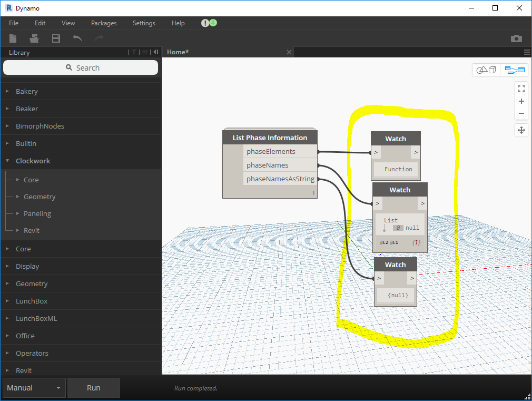The height and width of the screenshot is (401, 532).
Task: Click the @L2 level label in Watch
Action: (x=384, y=242)
